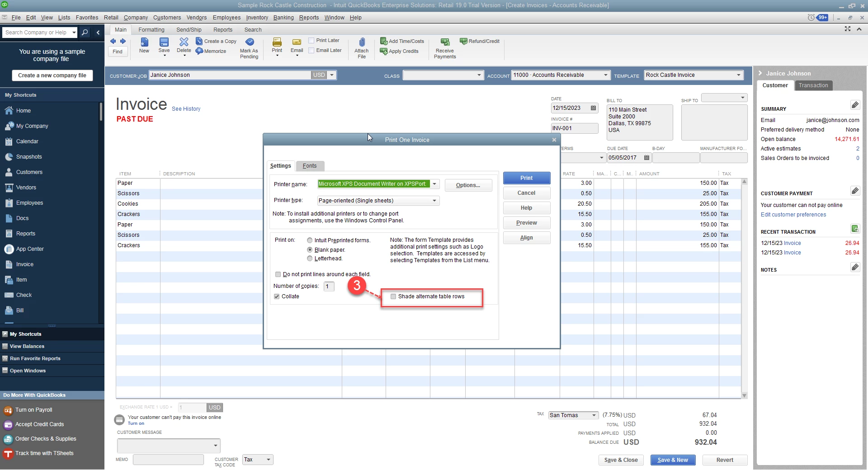Open Customer Message dropdown
The width and height of the screenshot is (868, 470).
click(216, 446)
